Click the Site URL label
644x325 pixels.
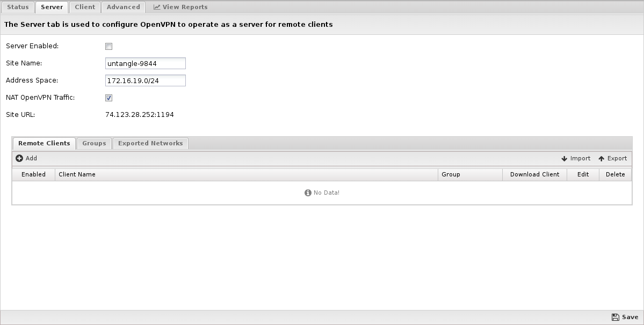click(x=20, y=115)
